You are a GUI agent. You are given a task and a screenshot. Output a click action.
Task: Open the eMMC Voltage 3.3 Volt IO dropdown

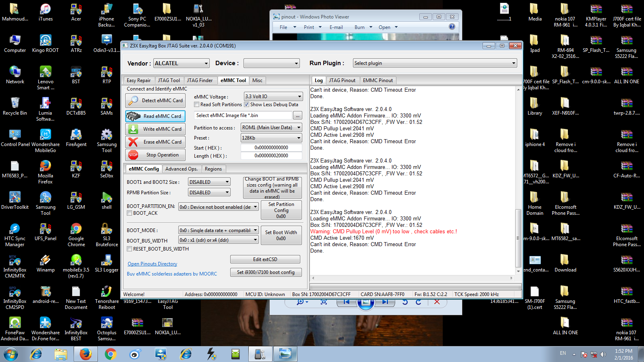(x=273, y=97)
